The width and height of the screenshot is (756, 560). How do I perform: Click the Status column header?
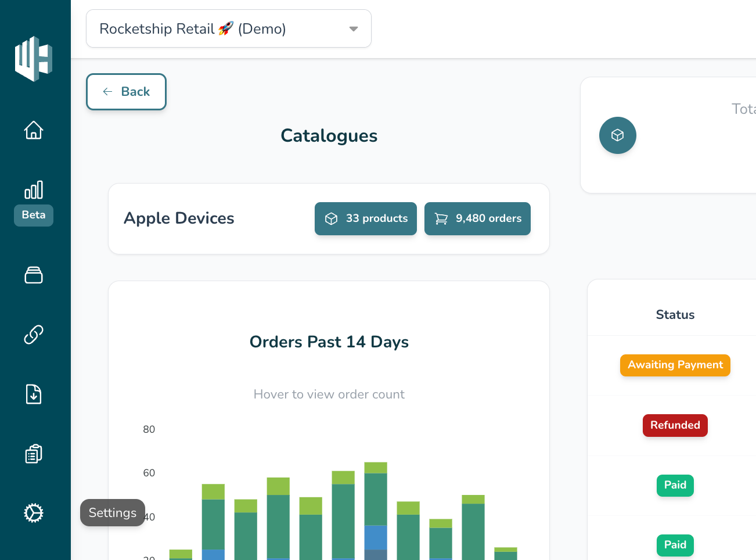pos(675,315)
